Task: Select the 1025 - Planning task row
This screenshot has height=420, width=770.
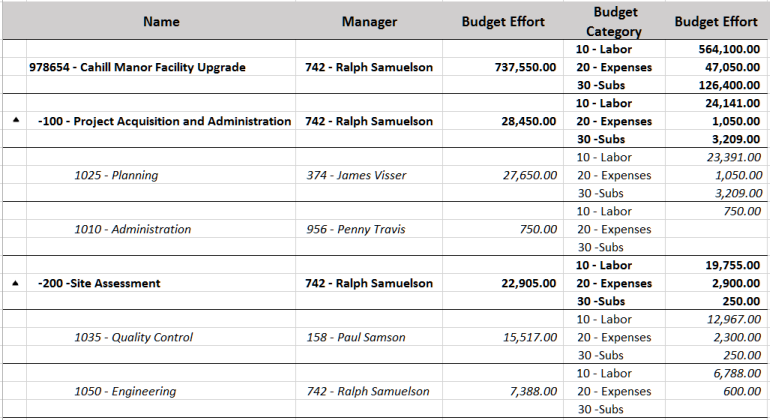Action: click(x=116, y=176)
